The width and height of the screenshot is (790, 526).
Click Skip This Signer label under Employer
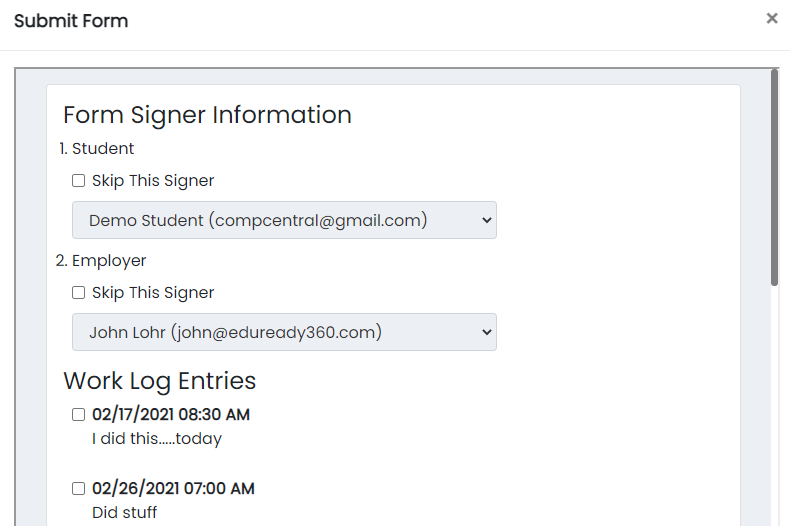(153, 292)
